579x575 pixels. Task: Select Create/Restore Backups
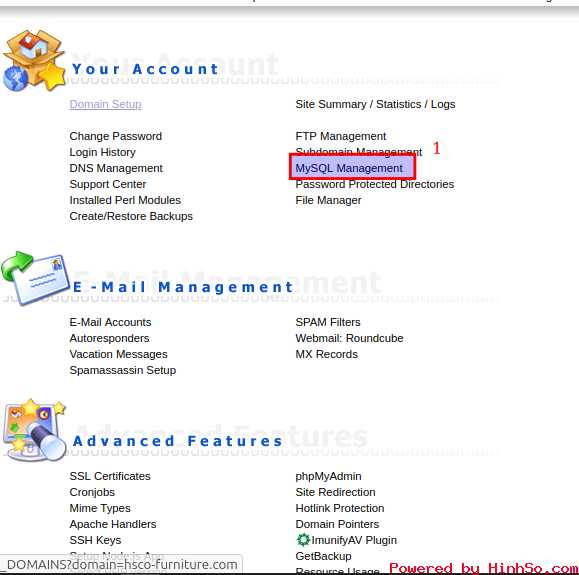[x=131, y=216]
